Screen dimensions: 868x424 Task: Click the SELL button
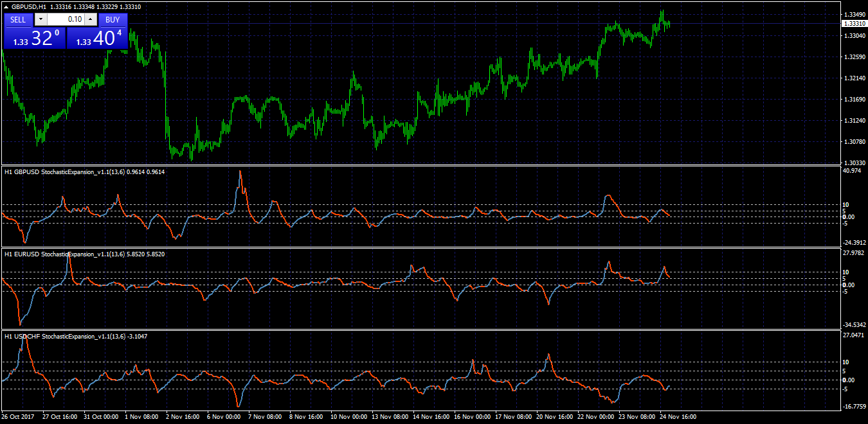[x=18, y=19]
